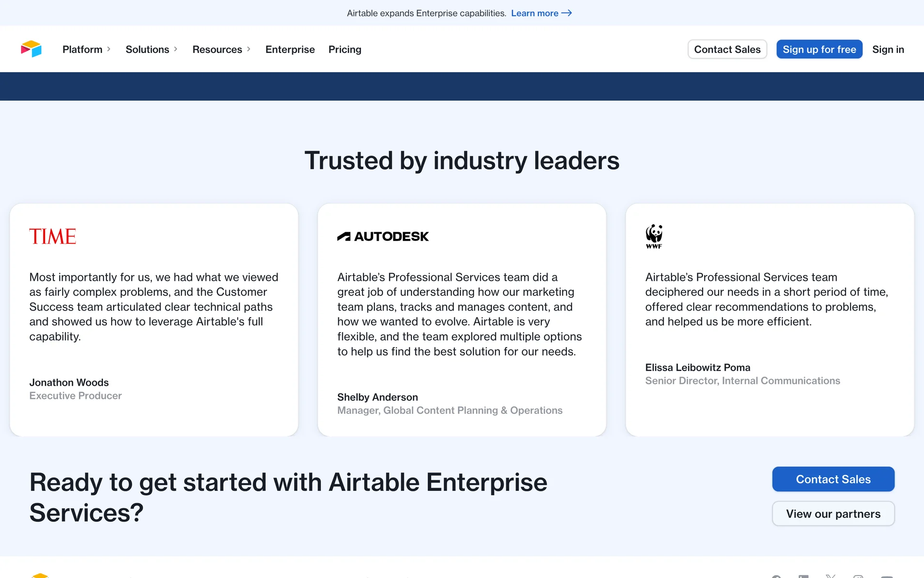Expand the Platform menu chevron
The width and height of the screenshot is (924, 578).
pos(109,49)
